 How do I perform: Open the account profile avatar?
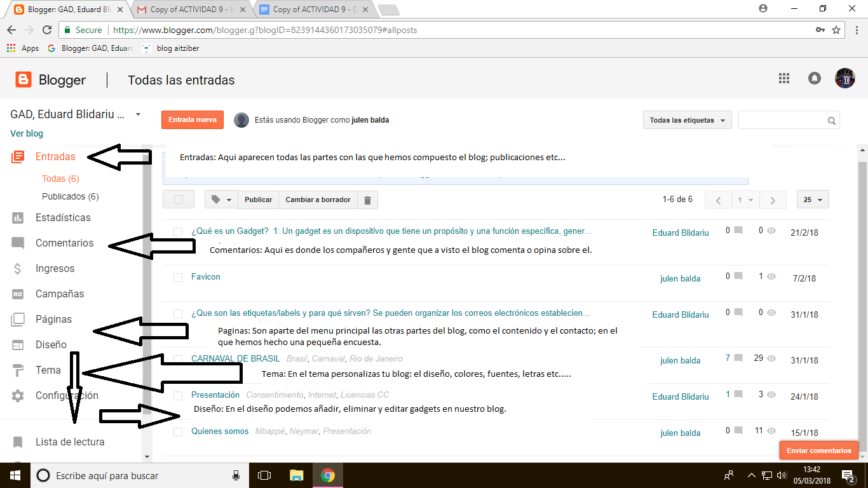[x=844, y=78]
